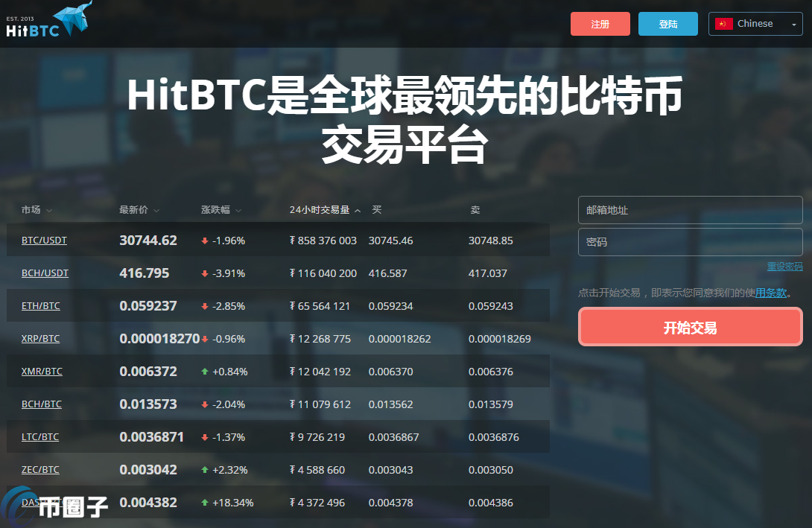Click XMR/BTC price 0.006372
This screenshot has width=812, height=528.
(x=148, y=371)
